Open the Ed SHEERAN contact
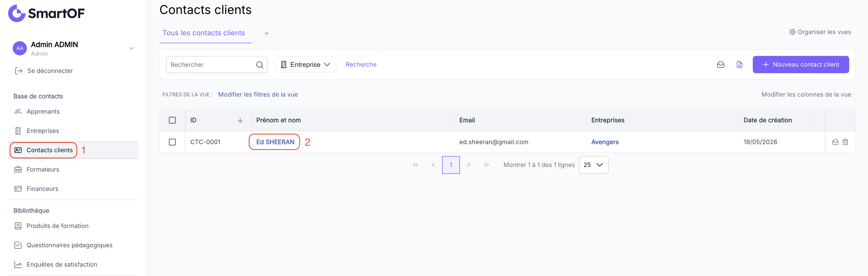This screenshot has height=276, width=868. coord(275,142)
